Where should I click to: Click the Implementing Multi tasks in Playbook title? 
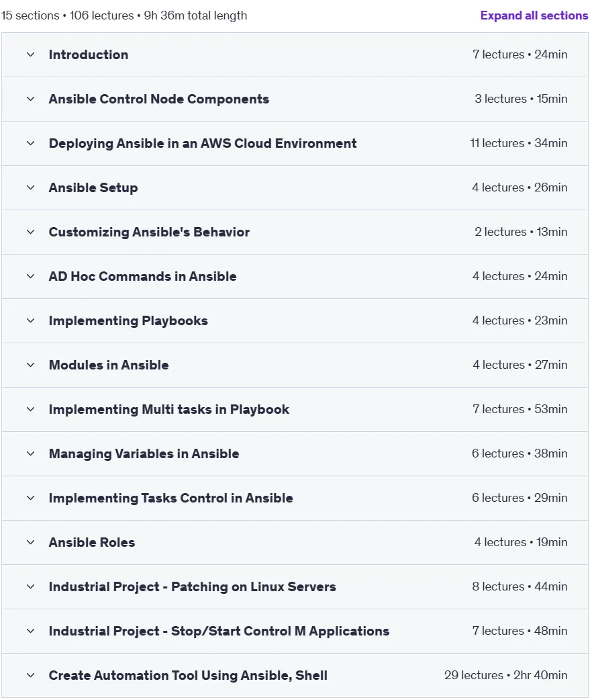(x=169, y=409)
